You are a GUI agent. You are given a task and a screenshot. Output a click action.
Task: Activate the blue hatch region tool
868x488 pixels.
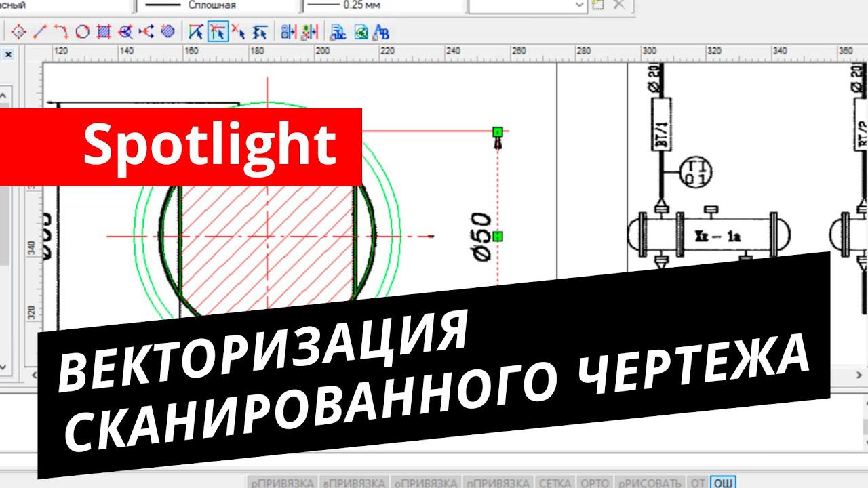[x=103, y=31]
